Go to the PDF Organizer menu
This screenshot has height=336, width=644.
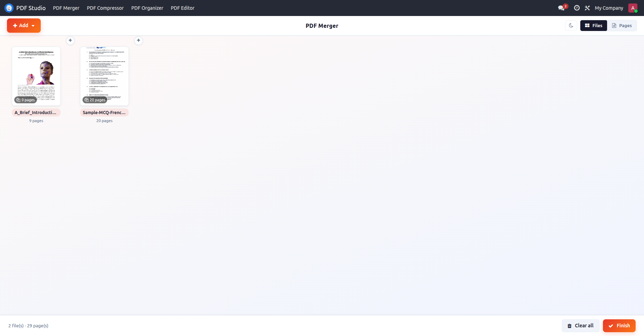(x=147, y=8)
